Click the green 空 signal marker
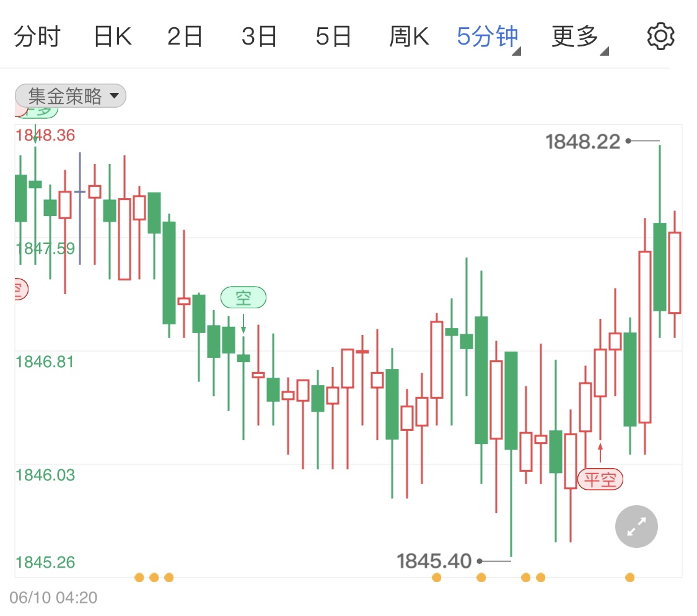Viewport: 697px width, 616px height. pos(243,298)
